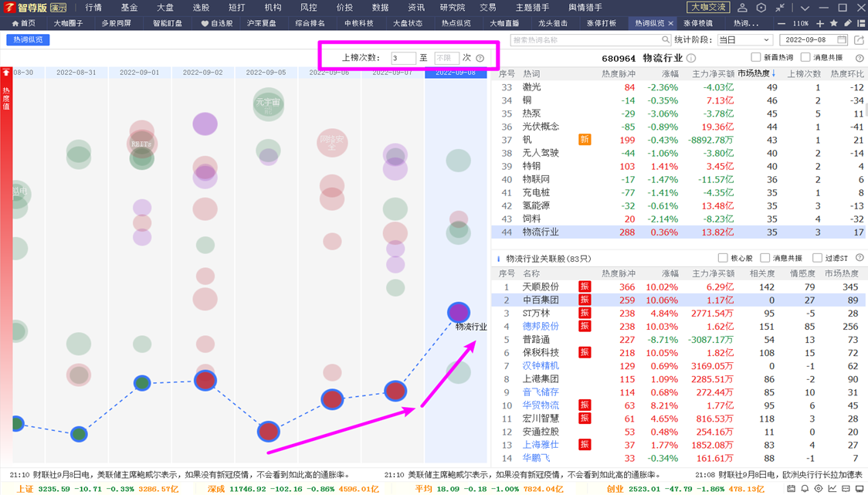868x495 pixels.
Task: Click the line chart icon in status bar
Action: (x=832, y=489)
